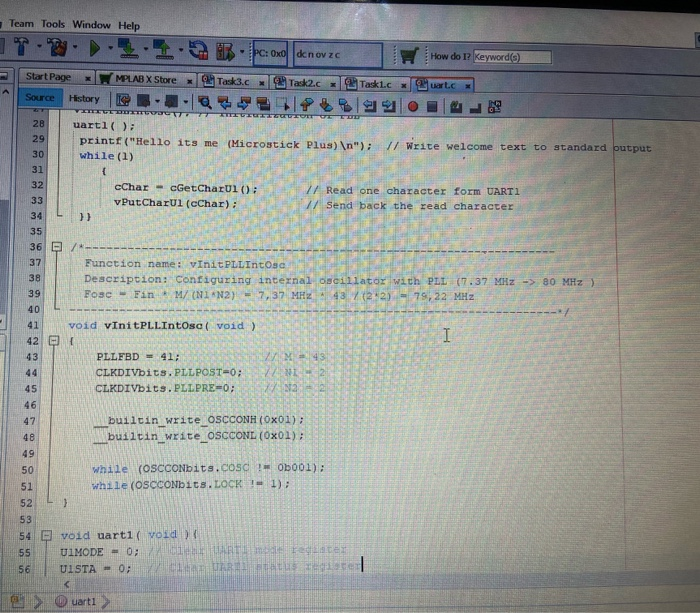Close the Task1.c tab
700x613 pixels.
(404, 85)
